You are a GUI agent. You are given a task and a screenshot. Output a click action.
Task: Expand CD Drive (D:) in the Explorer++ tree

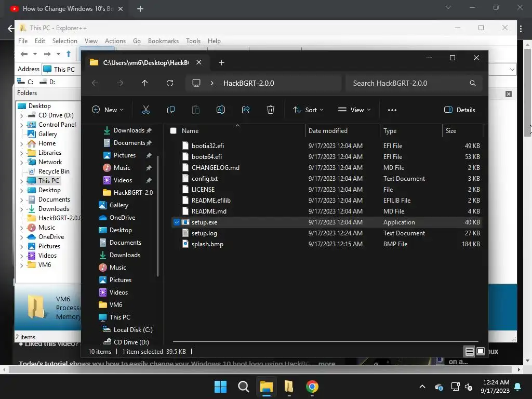22,116
